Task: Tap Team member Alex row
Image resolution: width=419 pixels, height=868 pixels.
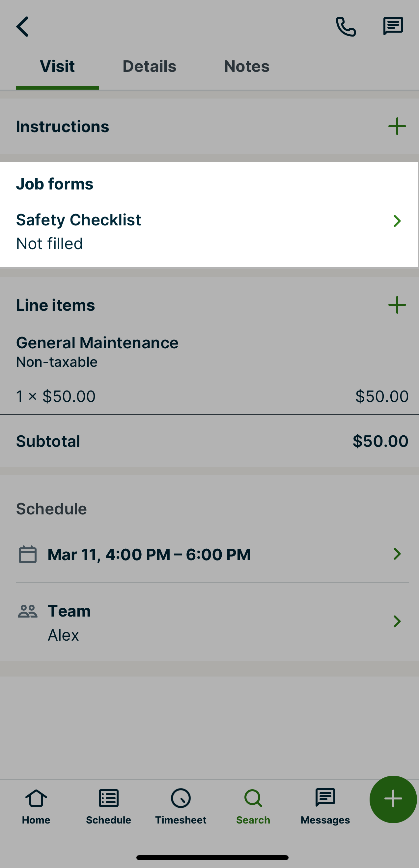Action: pyautogui.click(x=63, y=635)
